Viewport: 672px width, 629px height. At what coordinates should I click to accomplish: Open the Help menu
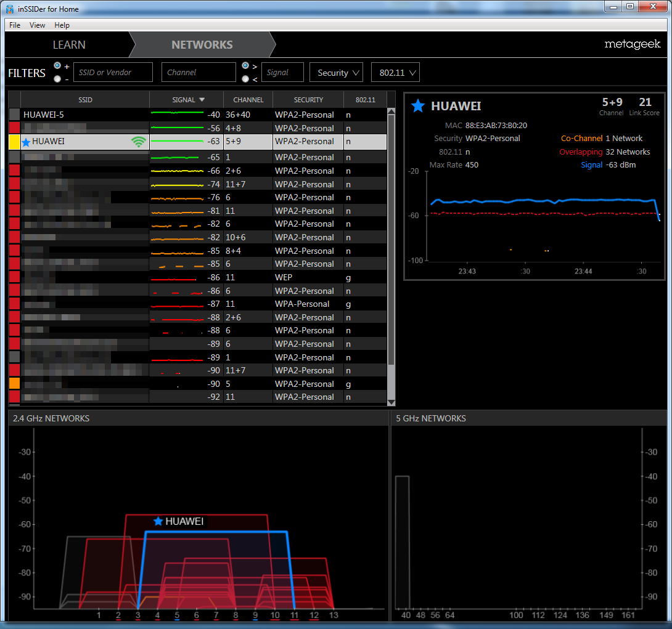pyautogui.click(x=62, y=25)
